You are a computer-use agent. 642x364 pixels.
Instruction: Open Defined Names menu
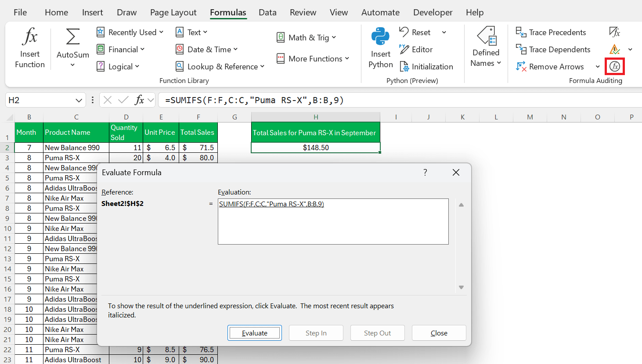pos(486,47)
